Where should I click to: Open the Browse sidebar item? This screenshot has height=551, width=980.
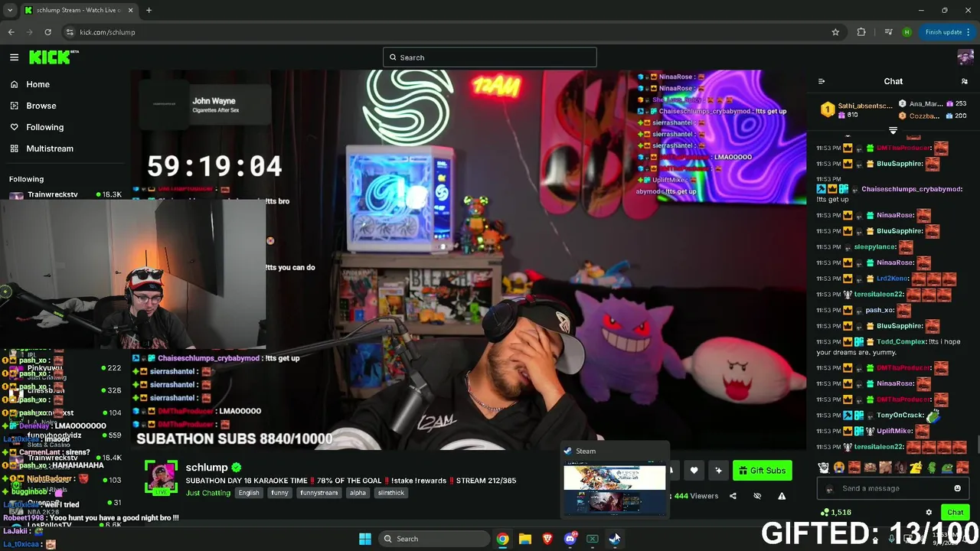pyautogui.click(x=41, y=106)
